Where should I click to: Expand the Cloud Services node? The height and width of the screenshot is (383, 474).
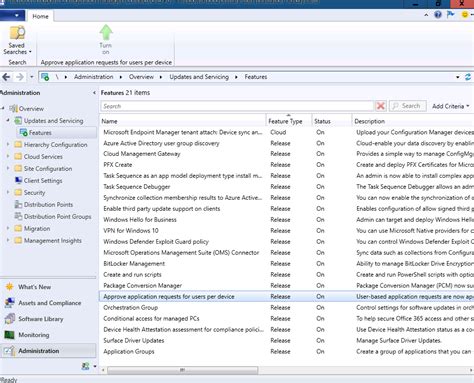[8, 156]
